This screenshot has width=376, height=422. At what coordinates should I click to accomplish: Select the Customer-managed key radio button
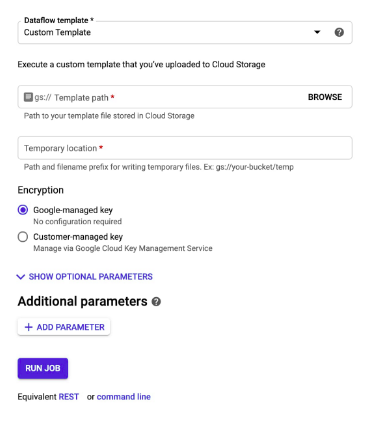coord(23,237)
